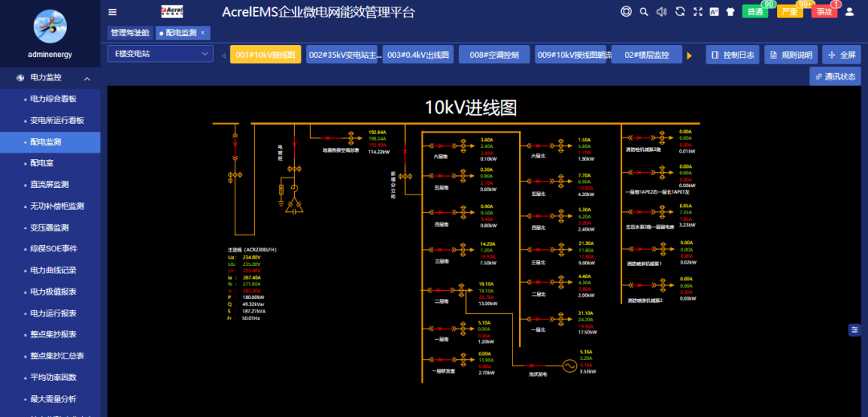
Task: Open the green 普通 alarm badge
Action: coord(755,11)
